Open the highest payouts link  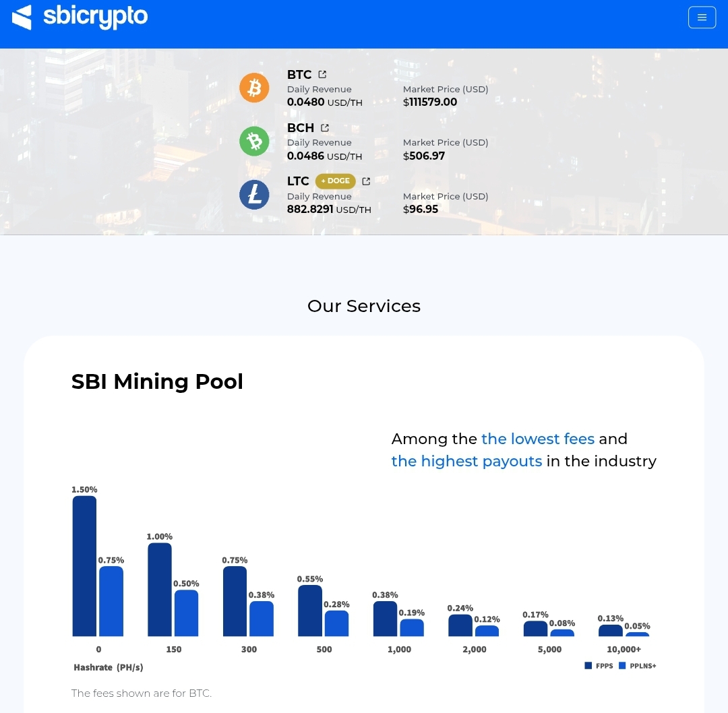pyautogui.click(x=467, y=461)
